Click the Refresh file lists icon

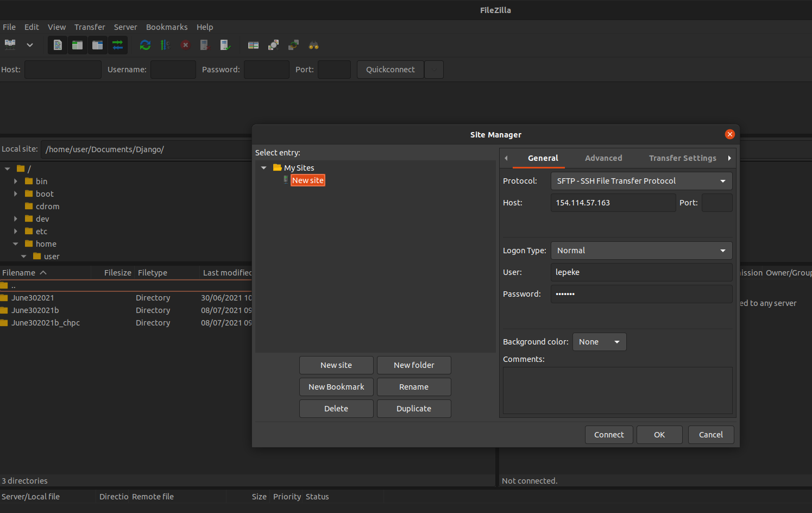pos(145,45)
